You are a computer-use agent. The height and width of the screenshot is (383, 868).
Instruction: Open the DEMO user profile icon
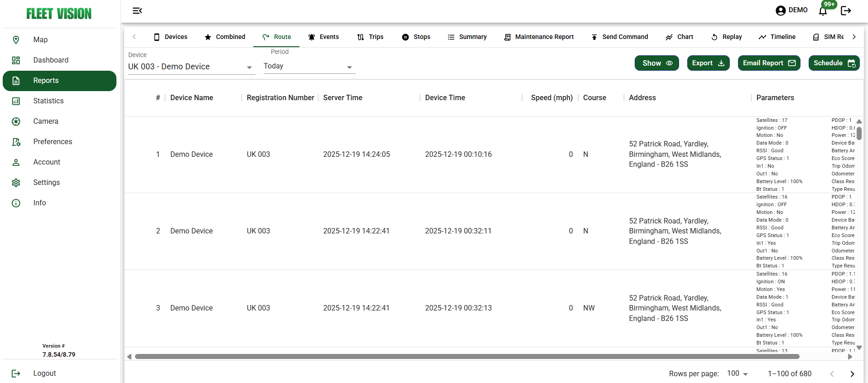[781, 10]
